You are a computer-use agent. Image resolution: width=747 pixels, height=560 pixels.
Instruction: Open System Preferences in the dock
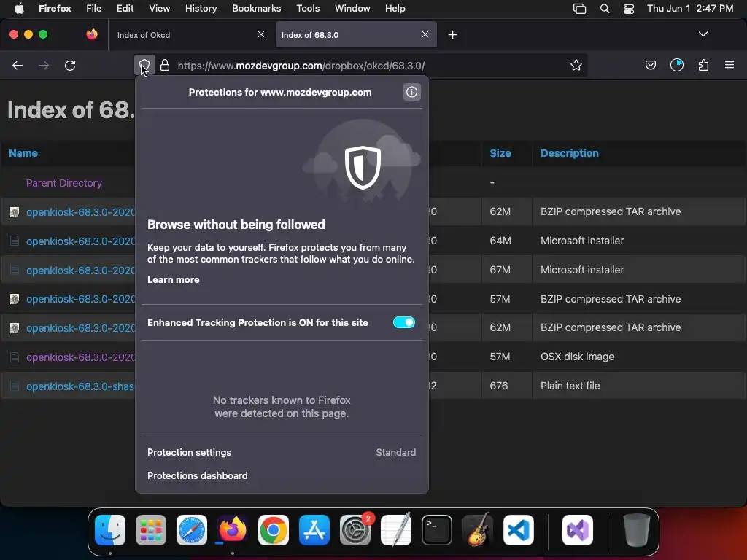coord(355,530)
